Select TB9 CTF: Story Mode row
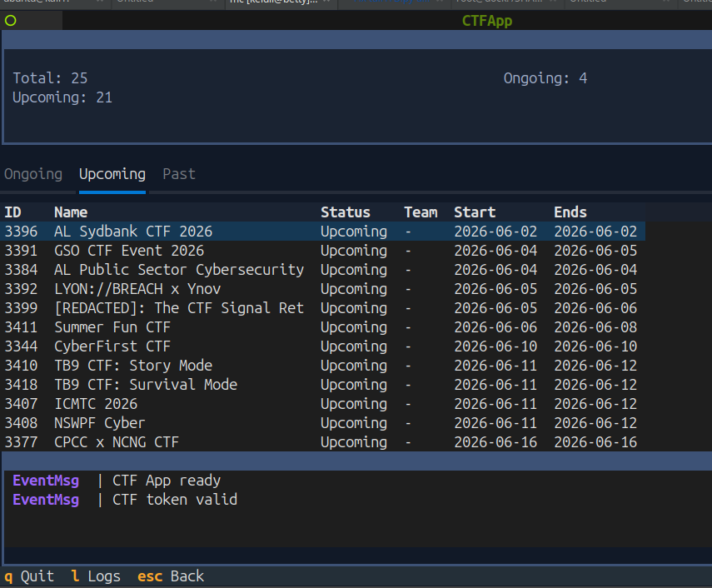Image resolution: width=712 pixels, height=588 pixels. [x=323, y=366]
